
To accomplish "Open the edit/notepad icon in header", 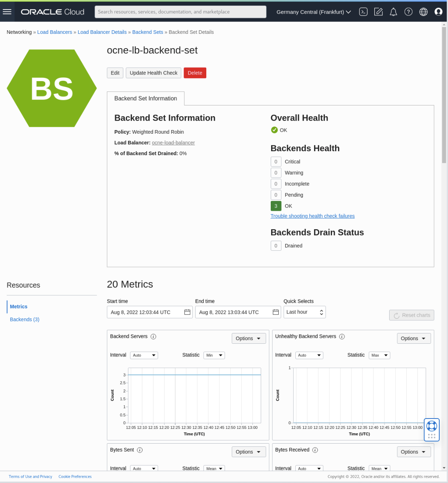I will coord(378,12).
